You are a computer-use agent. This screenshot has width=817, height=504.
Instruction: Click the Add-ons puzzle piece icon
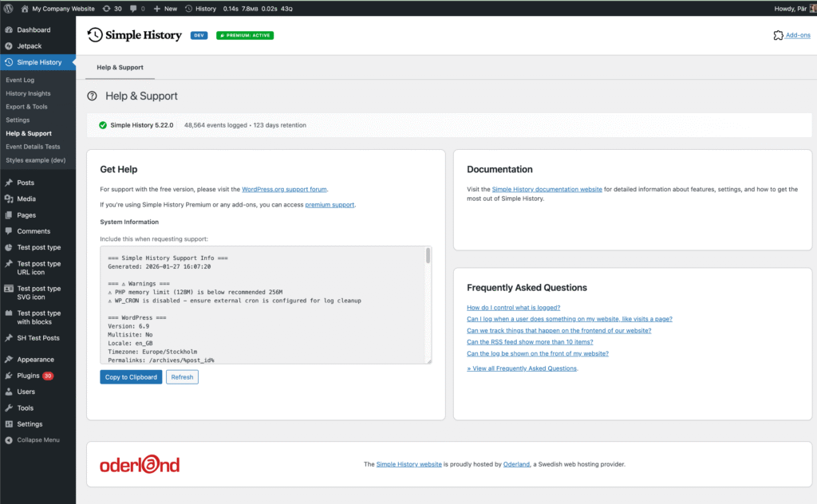coord(779,36)
